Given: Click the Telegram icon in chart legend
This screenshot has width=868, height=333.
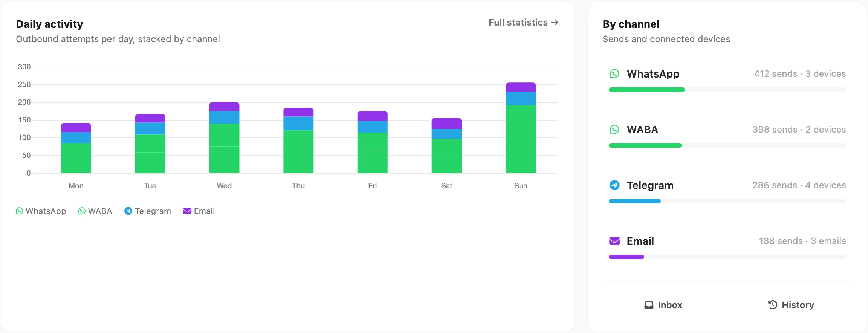Looking at the screenshot, I should 128,211.
